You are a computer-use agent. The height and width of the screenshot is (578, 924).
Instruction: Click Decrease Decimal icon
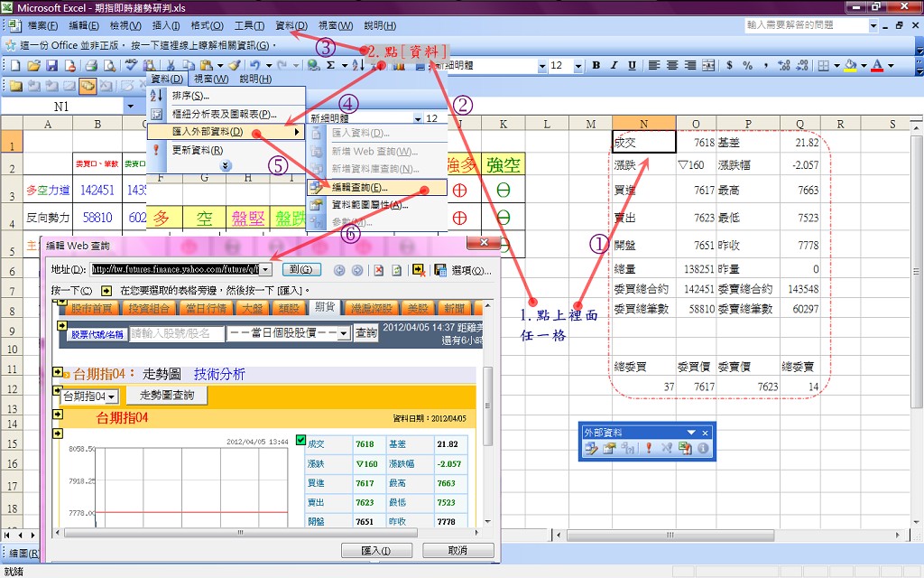[802, 65]
